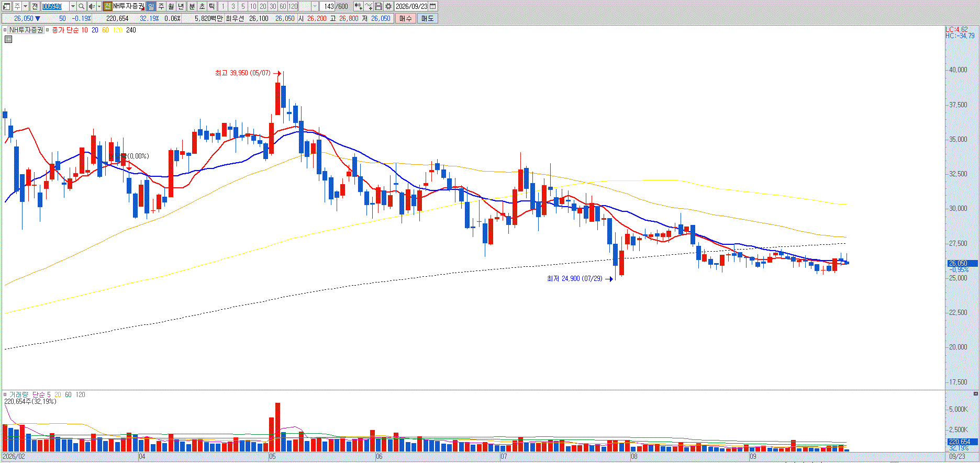Select the 60 interval preset
Screen dimensions: 980x463
click(283, 6)
